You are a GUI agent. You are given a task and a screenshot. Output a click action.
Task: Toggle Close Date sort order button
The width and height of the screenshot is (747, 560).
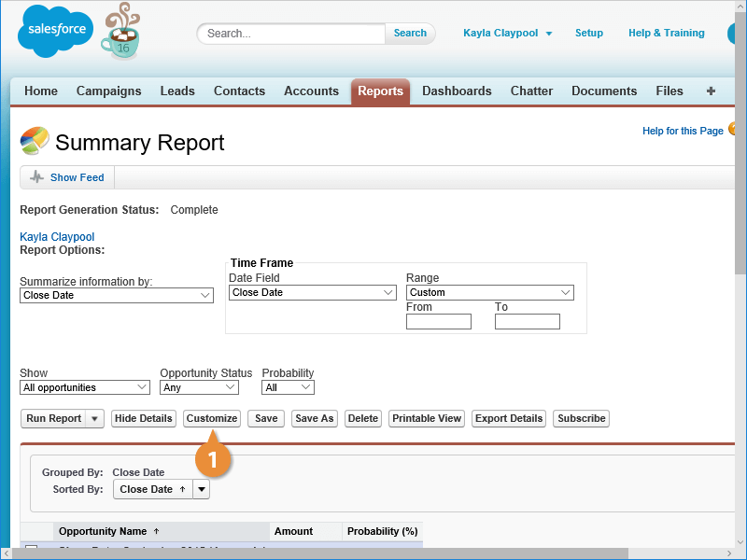[153, 489]
